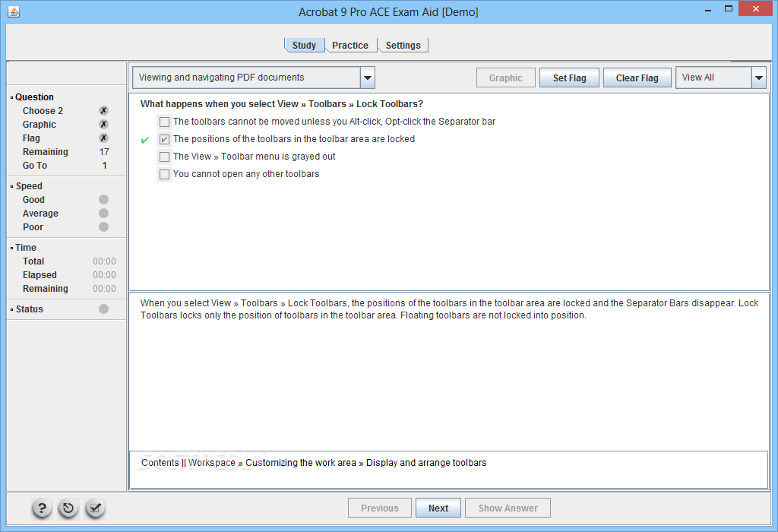The height and width of the screenshot is (532, 778).
Task: Click the 'Lock Toolbars' question text
Action: pyautogui.click(x=281, y=104)
